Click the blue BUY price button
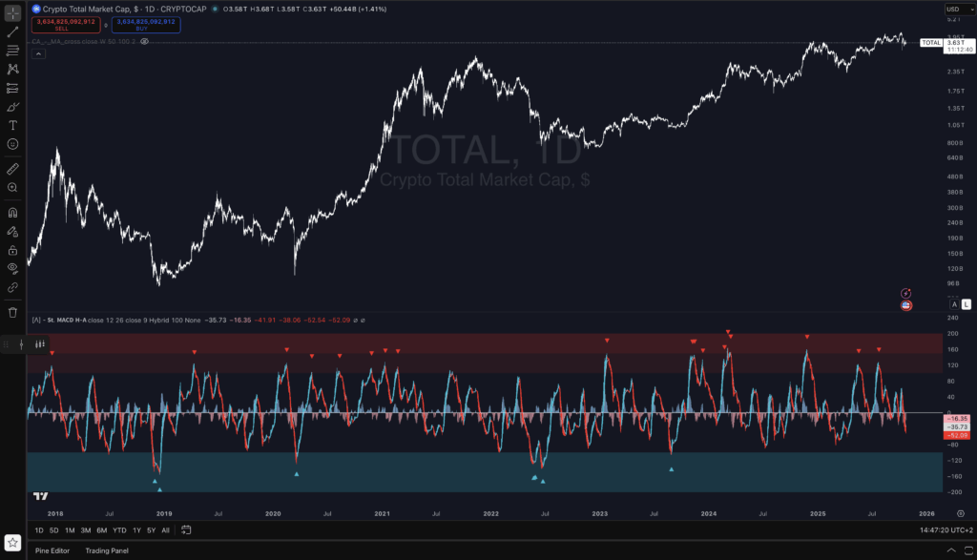The height and width of the screenshot is (560, 977). tap(143, 24)
